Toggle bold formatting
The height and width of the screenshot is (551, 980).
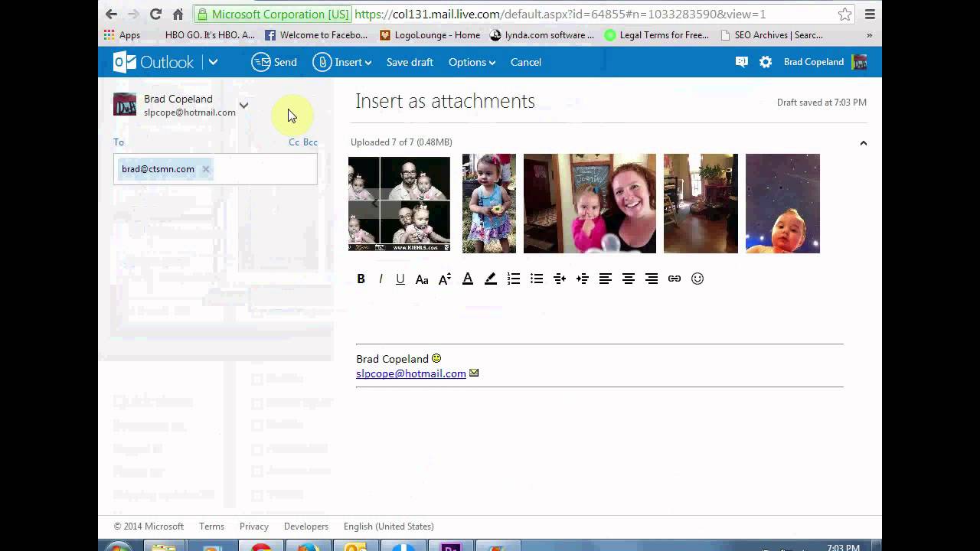(361, 279)
